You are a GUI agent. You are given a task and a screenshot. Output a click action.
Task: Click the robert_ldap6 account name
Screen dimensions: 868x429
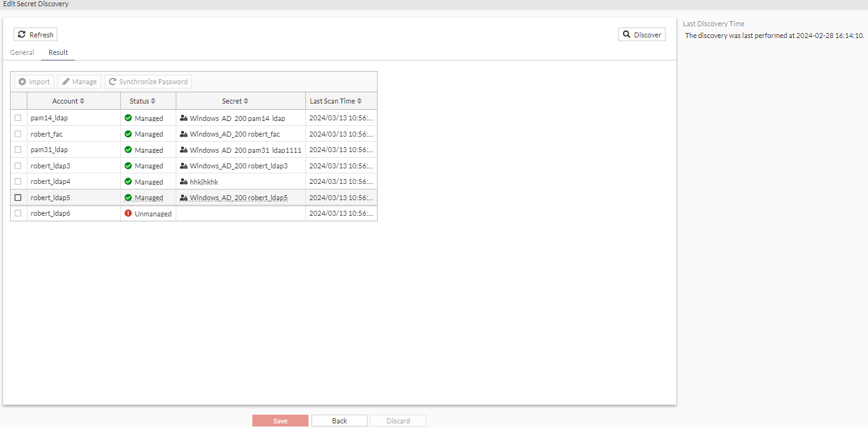50,213
